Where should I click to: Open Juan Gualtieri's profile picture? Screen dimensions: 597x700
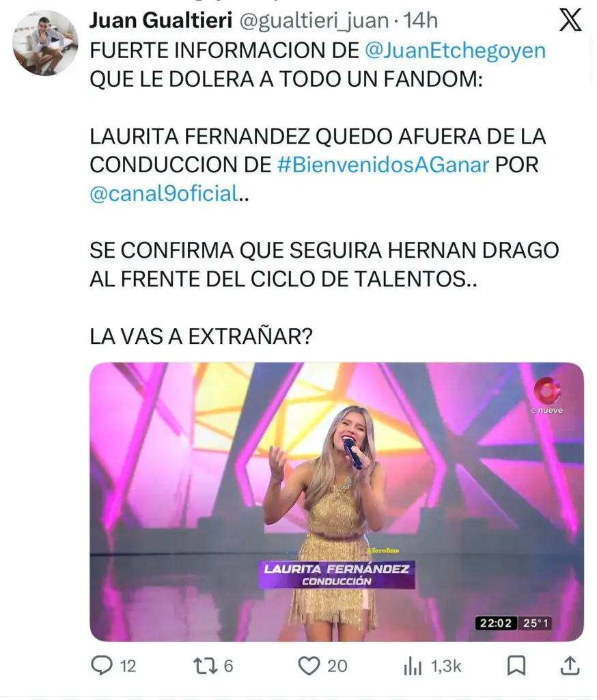(45, 43)
